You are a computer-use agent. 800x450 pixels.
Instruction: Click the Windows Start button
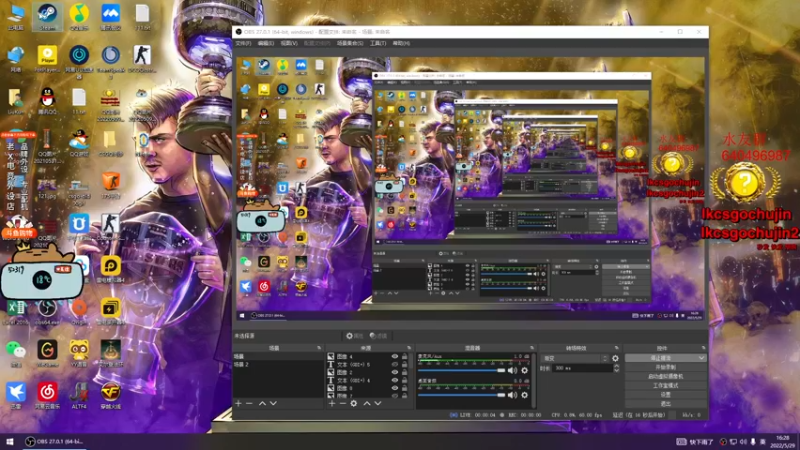click(x=10, y=441)
